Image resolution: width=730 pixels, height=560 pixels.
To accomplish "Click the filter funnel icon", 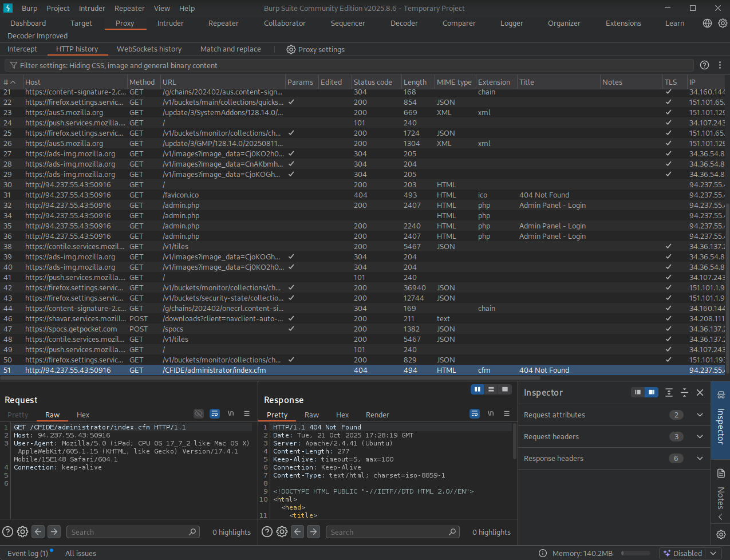I will pyautogui.click(x=14, y=66).
